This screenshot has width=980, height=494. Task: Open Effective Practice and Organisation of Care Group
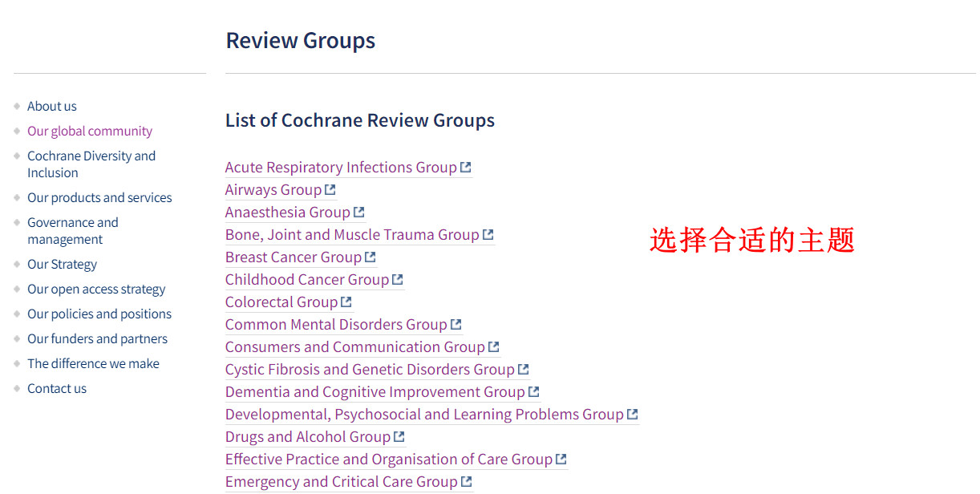tap(389, 460)
